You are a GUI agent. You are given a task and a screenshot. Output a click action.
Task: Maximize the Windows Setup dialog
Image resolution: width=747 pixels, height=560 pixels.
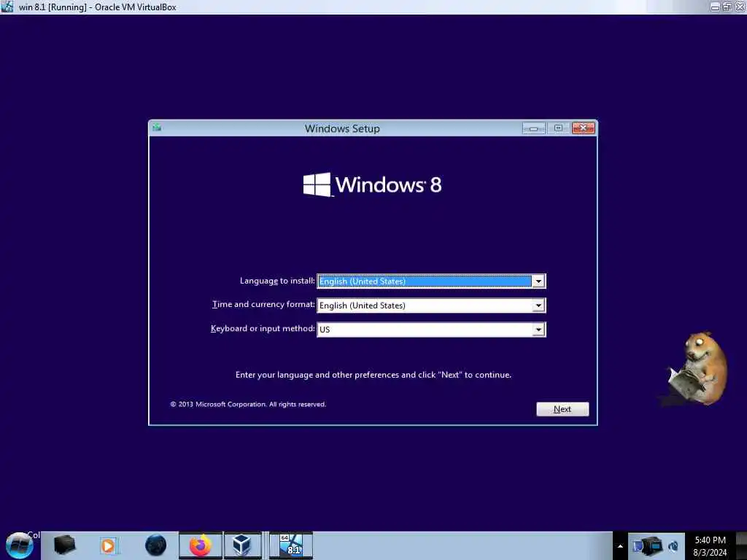pos(558,128)
